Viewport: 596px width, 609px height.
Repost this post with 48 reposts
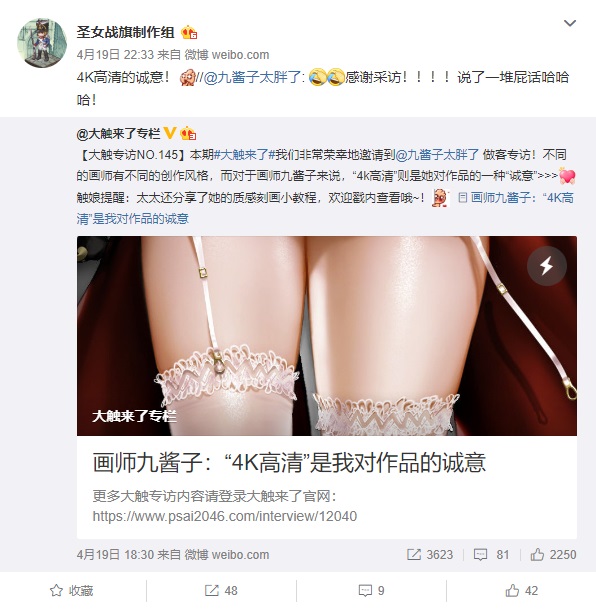pos(221,590)
